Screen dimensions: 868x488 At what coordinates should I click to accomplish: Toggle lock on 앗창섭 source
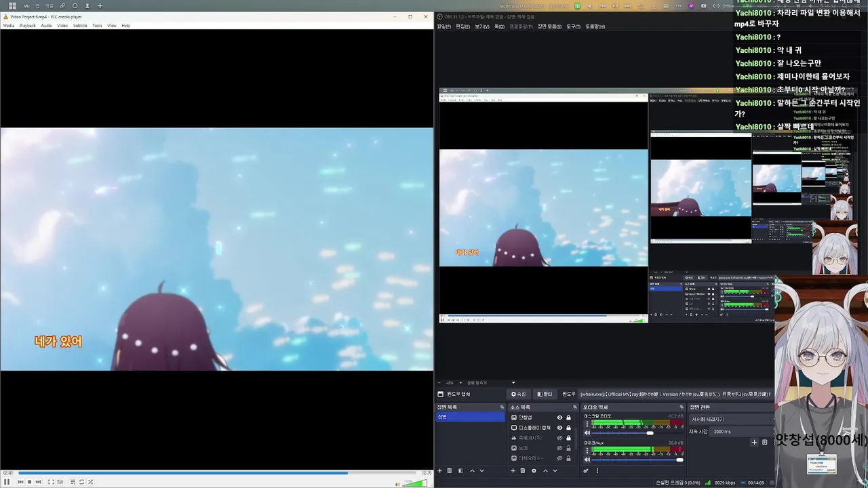[x=568, y=418]
